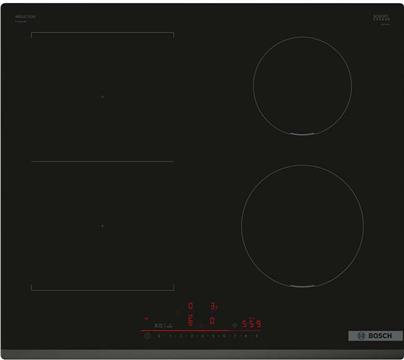Click inside the small upper round cooking zone
This screenshot has height=360, width=404.
coord(302,86)
